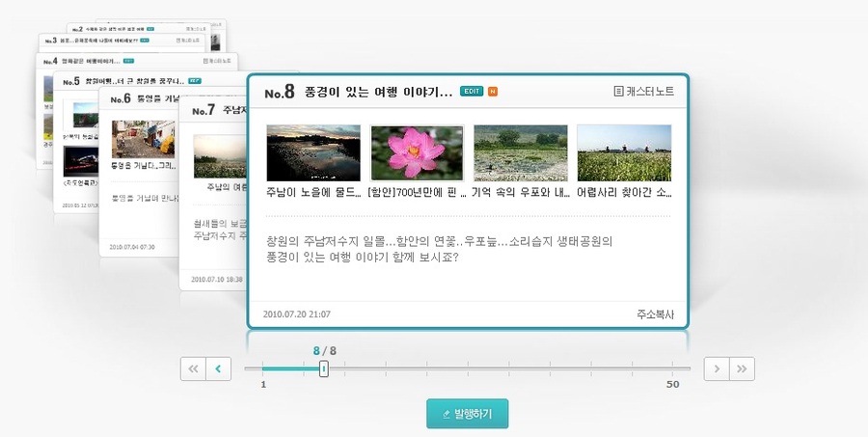Select the No.3 card in the stack
This screenshot has height=437, width=868.
[122, 41]
